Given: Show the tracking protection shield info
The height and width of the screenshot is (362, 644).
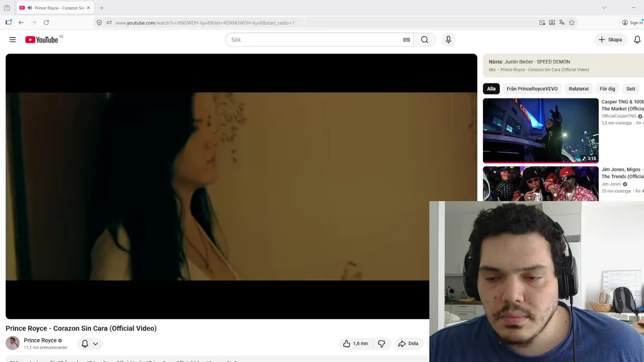Looking at the screenshot, I should click(x=99, y=23).
